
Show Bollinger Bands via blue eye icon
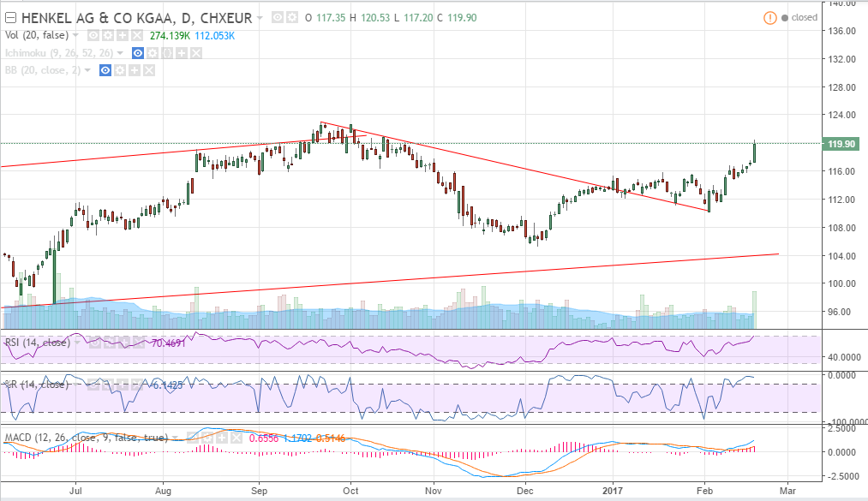[x=105, y=70]
